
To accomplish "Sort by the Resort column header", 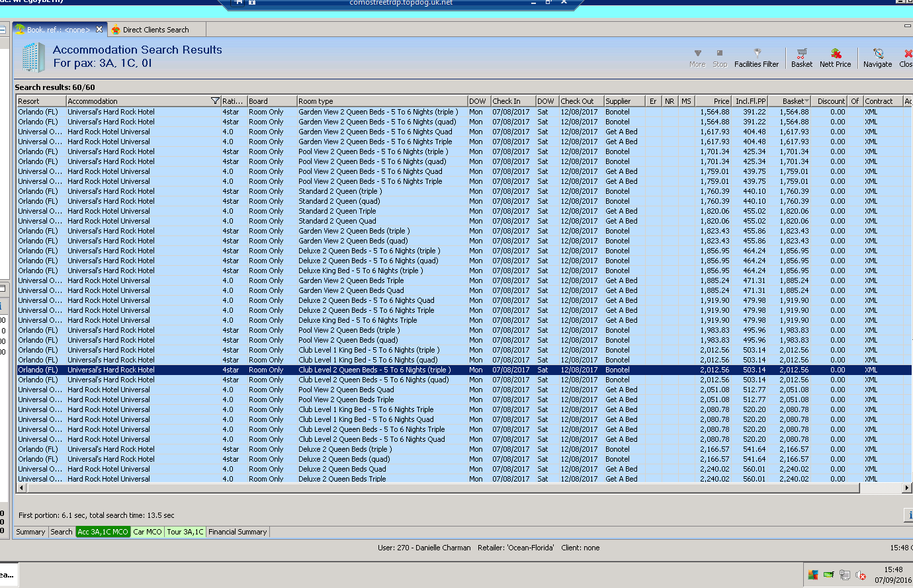I will click(41, 101).
